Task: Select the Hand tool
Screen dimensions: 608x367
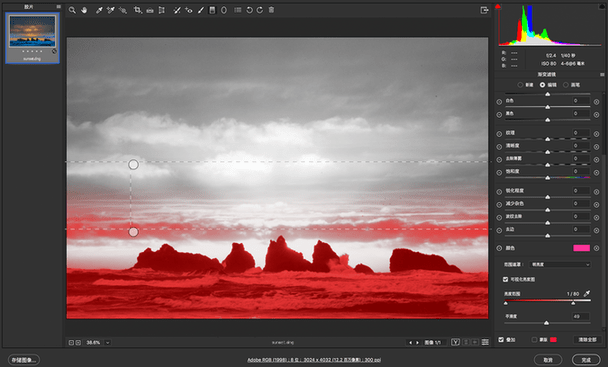Action: click(x=84, y=10)
